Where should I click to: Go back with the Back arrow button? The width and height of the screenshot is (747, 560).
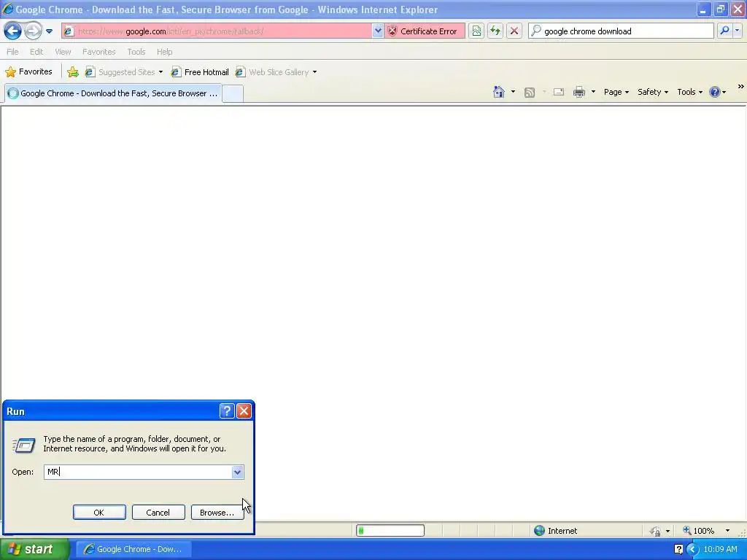12,31
